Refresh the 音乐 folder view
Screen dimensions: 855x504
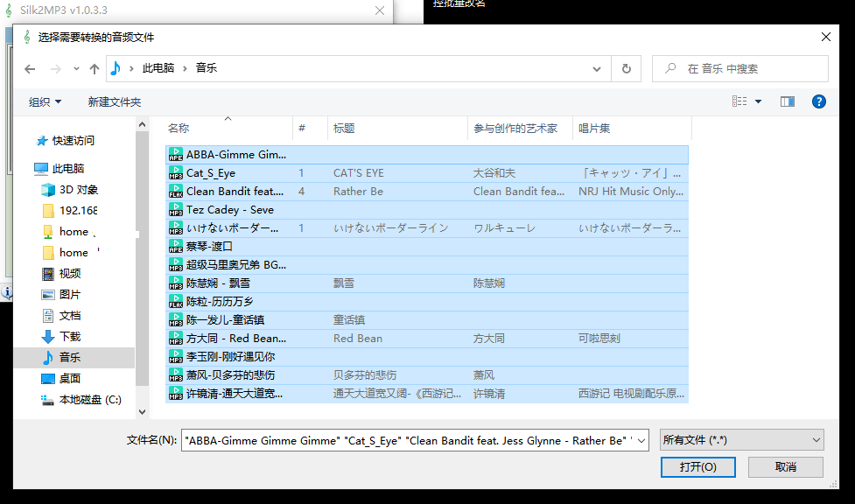tap(627, 69)
